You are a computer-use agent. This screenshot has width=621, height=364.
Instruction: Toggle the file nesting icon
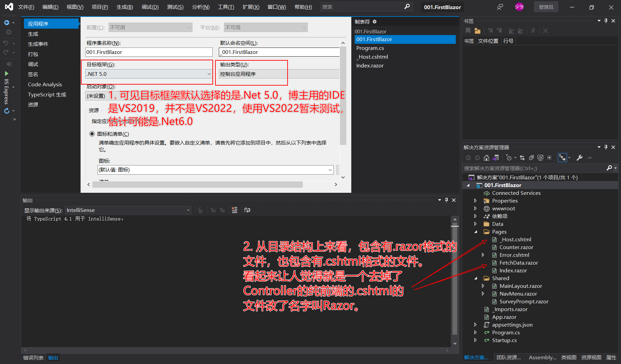click(562, 158)
